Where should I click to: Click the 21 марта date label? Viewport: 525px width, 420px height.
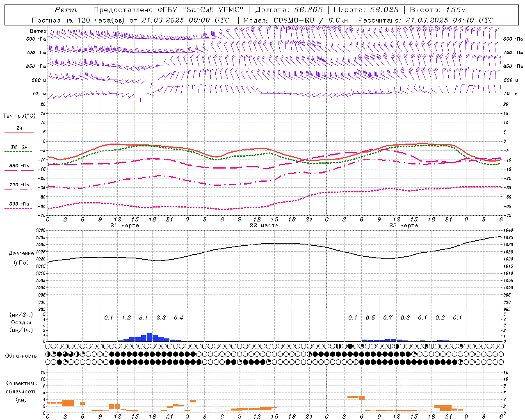[125, 226]
